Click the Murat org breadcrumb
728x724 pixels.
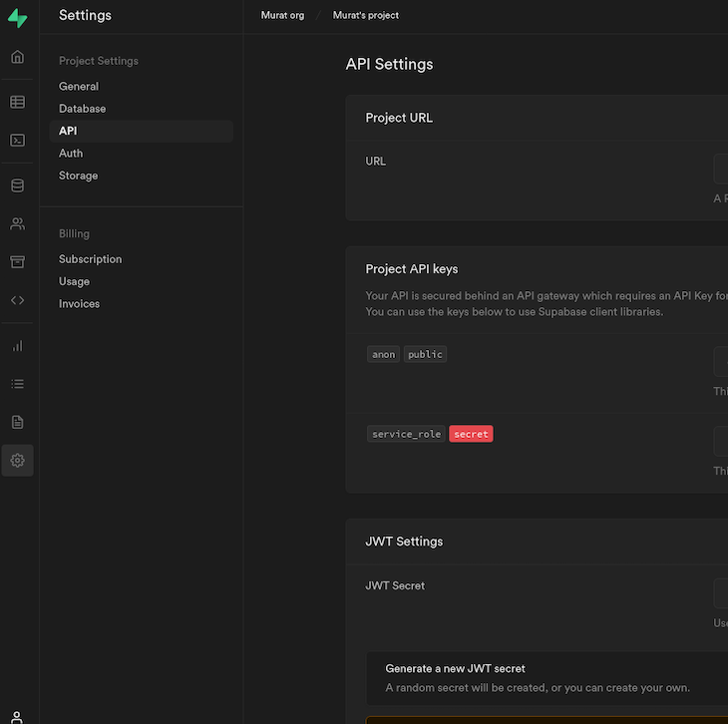tap(282, 16)
